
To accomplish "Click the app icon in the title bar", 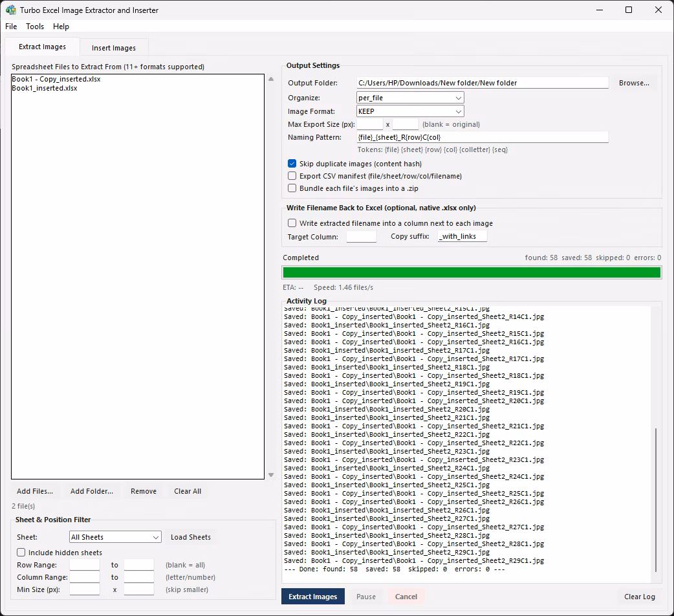I will [11, 10].
